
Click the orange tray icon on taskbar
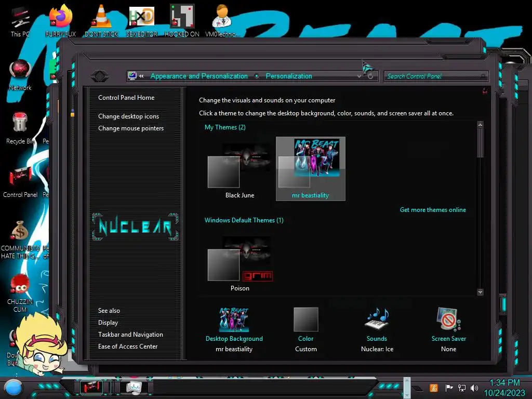tap(433, 388)
